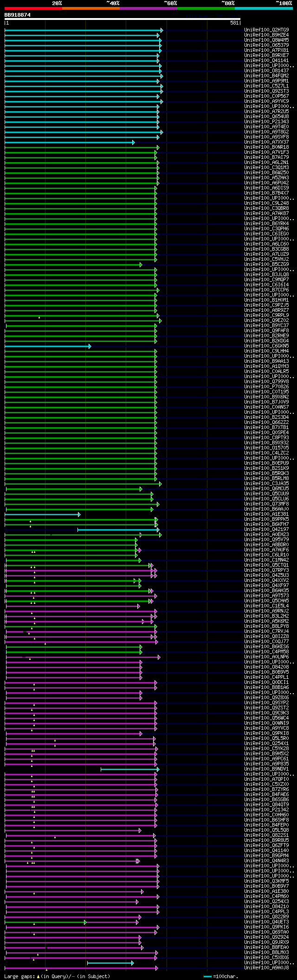Image resolution: width=297 pixels, height=980 pixels.
Task: Click the green alignment bar for UniRef100_B0NR18
Action: (x=81, y=147)
